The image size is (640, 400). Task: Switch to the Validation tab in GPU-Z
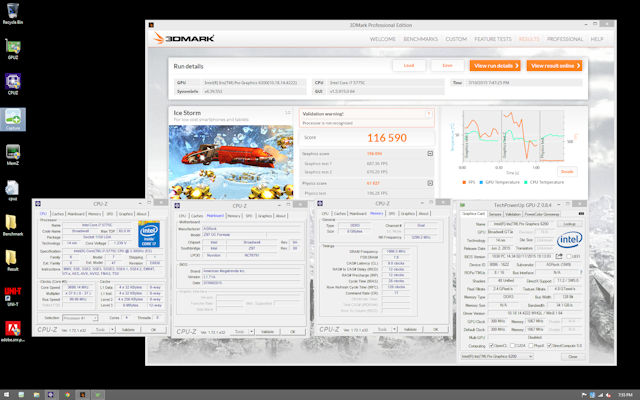513,214
